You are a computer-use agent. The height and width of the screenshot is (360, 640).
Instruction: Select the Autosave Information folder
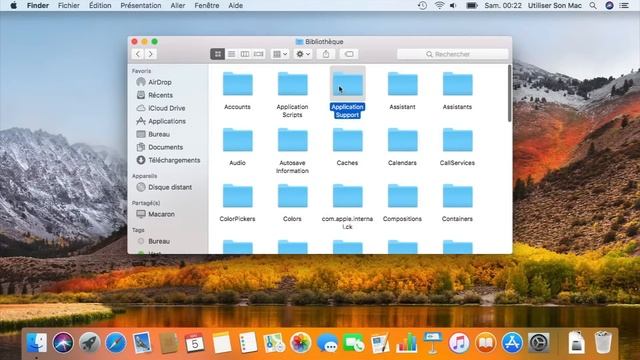(x=292, y=140)
